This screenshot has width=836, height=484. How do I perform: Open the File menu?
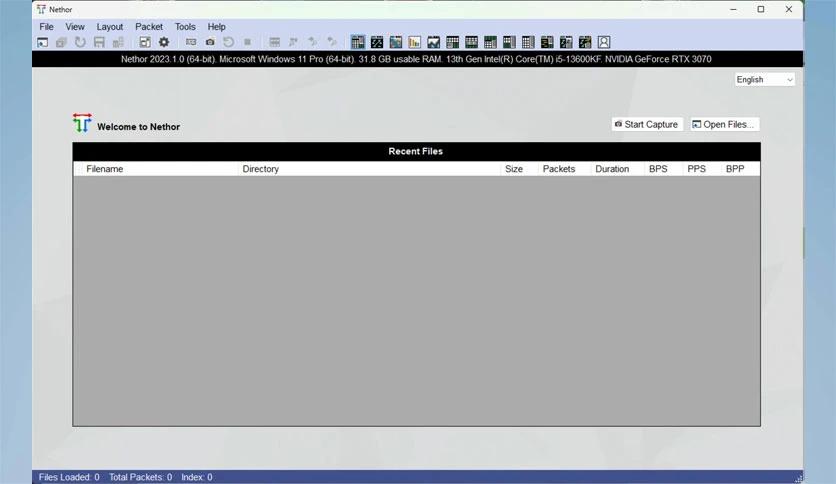[x=46, y=27]
